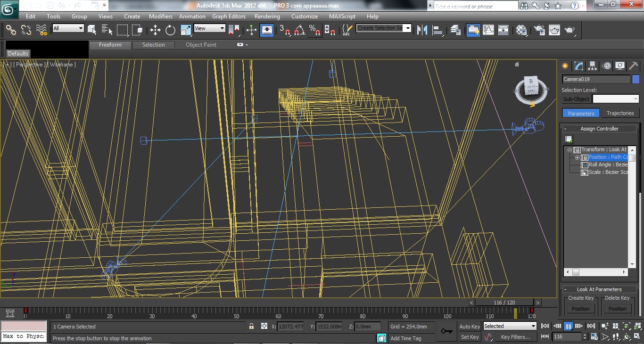Image resolution: width=644 pixels, height=344 pixels.
Task: Switch to the Trajectories tab
Action: pos(620,113)
